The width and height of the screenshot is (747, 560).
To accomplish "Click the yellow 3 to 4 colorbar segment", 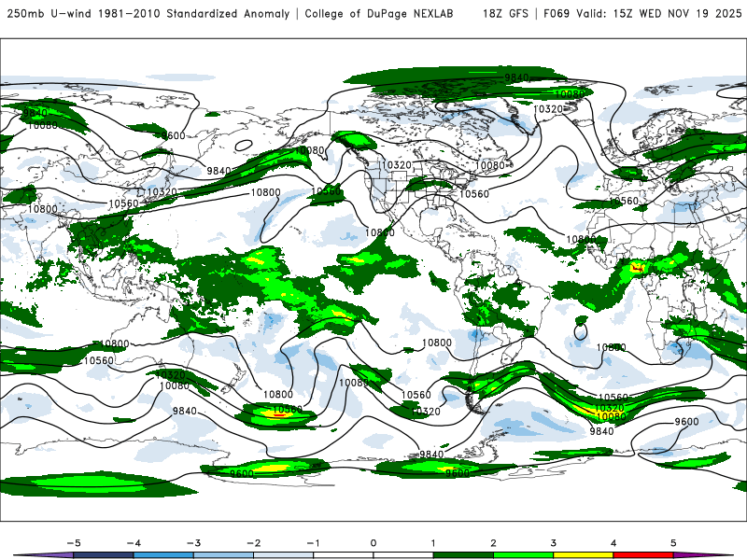I will (583, 555).
